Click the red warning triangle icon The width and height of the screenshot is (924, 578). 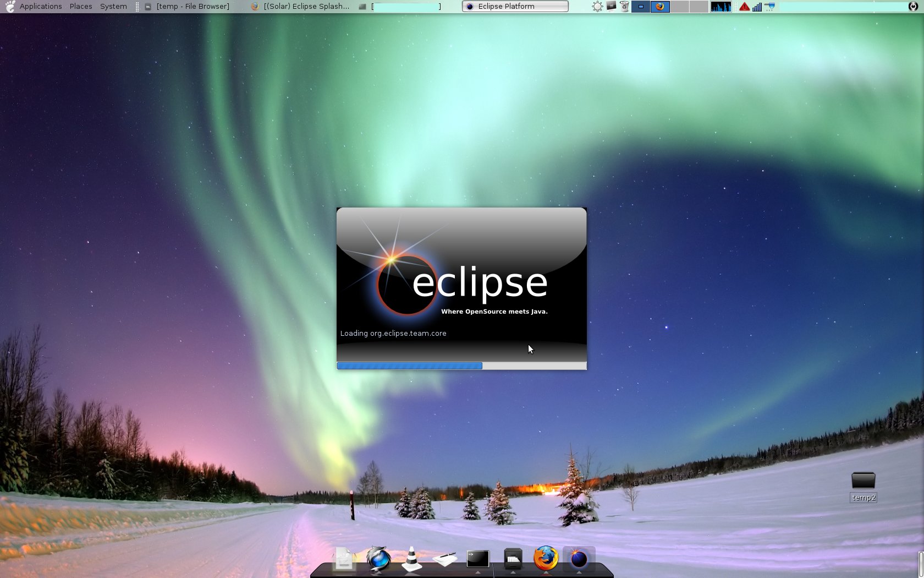coord(744,7)
